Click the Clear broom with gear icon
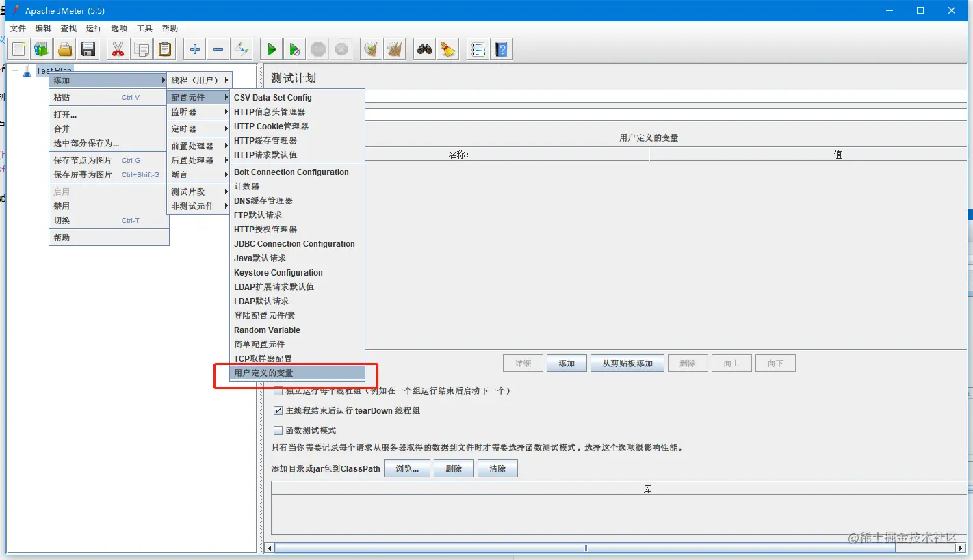This screenshot has height=560, width=973. pyautogui.click(x=372, y=49)
